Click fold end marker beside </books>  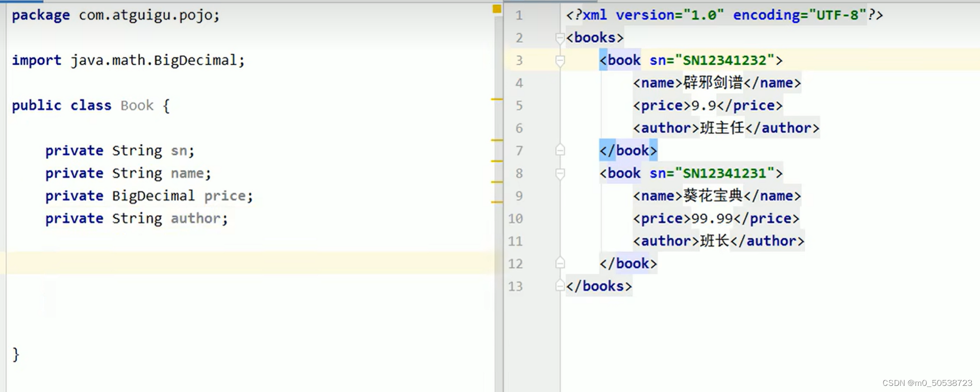[560, 285]
